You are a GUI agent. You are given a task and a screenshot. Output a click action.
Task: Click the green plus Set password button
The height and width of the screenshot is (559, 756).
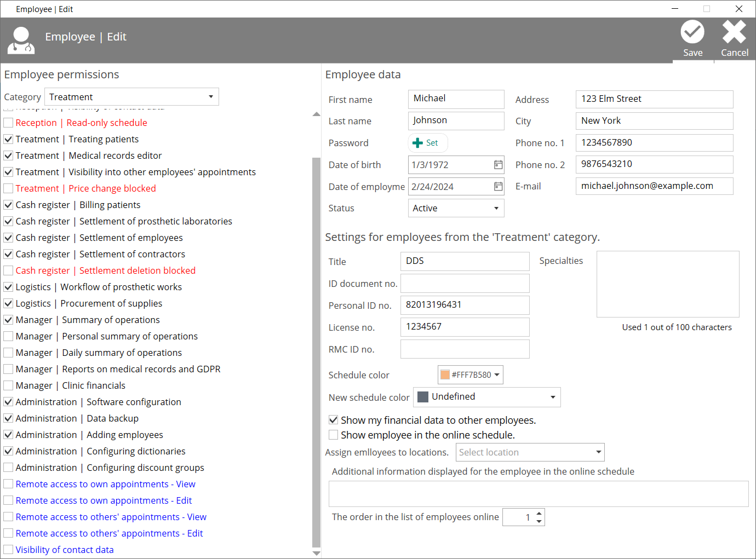click(x=428, y=143)
